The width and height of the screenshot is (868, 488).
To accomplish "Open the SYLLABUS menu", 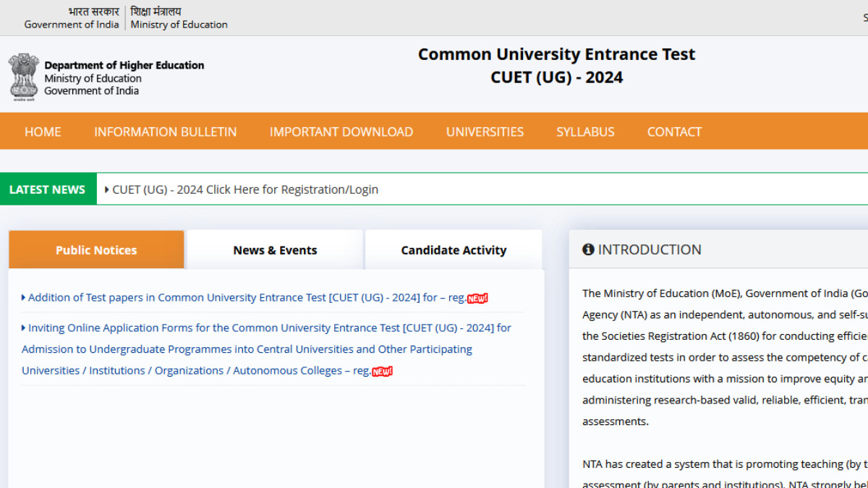I will pos(585,132).
